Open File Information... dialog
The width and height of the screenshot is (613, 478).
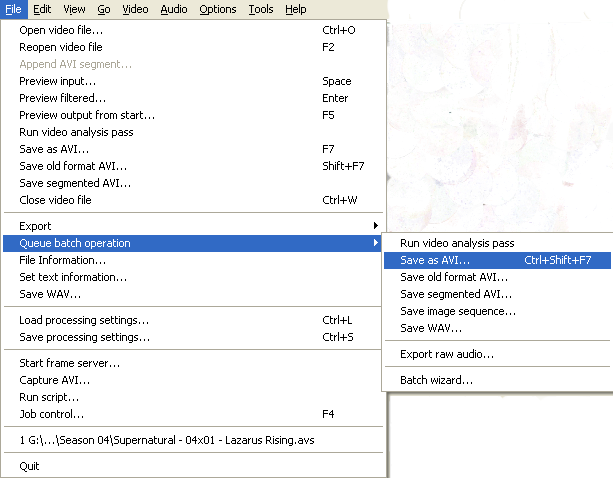192,260
